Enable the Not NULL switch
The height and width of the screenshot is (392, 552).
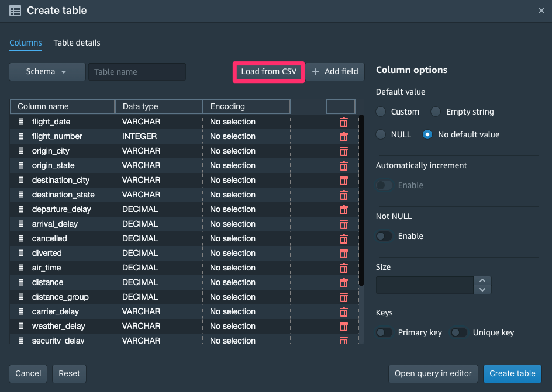384,236
